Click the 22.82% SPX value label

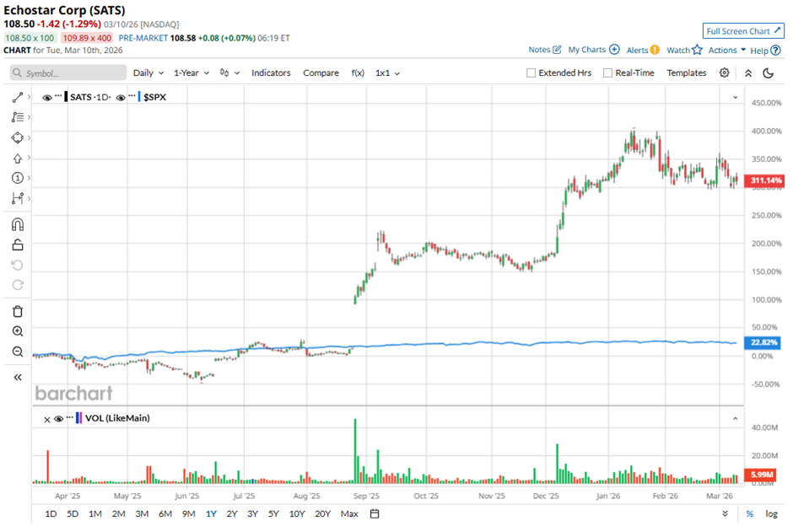point(763,342)
